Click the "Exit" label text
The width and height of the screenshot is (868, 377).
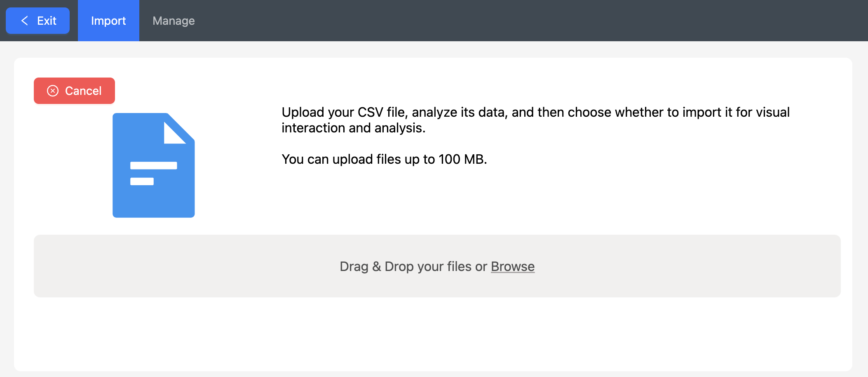47,21
